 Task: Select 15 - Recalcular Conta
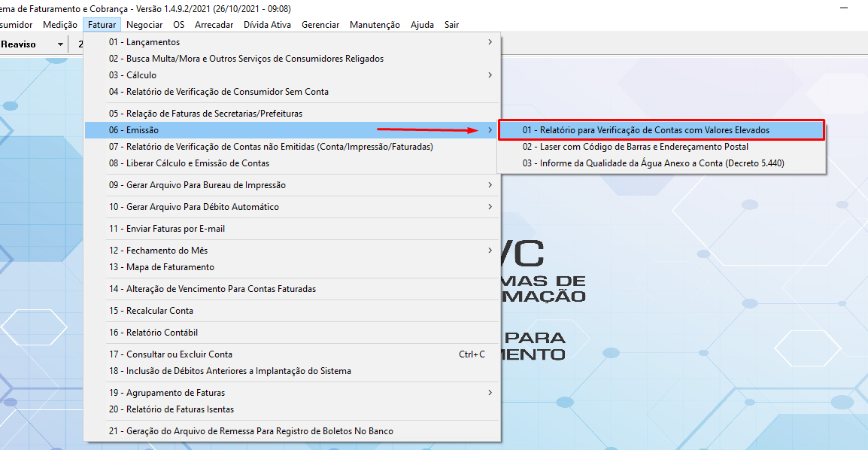150,311
